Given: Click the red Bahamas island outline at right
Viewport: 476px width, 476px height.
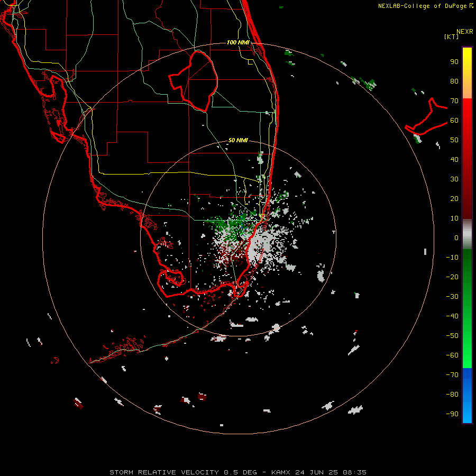Looking at the screenshot, I should click(426, 117).
